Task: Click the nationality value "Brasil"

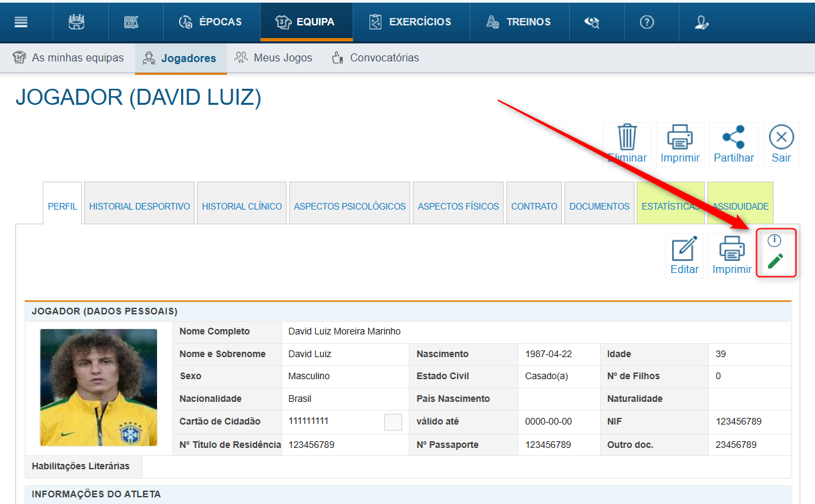Action: [x=300, y=399]
